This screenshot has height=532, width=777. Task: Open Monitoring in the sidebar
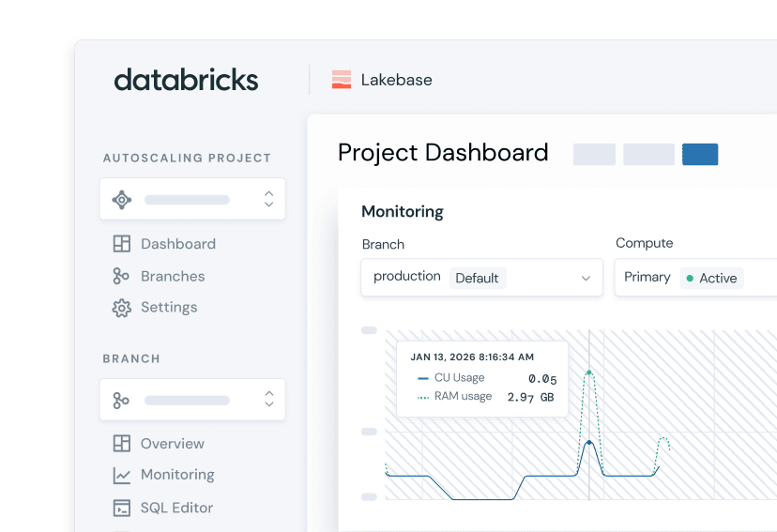click(x=177, y=475)
